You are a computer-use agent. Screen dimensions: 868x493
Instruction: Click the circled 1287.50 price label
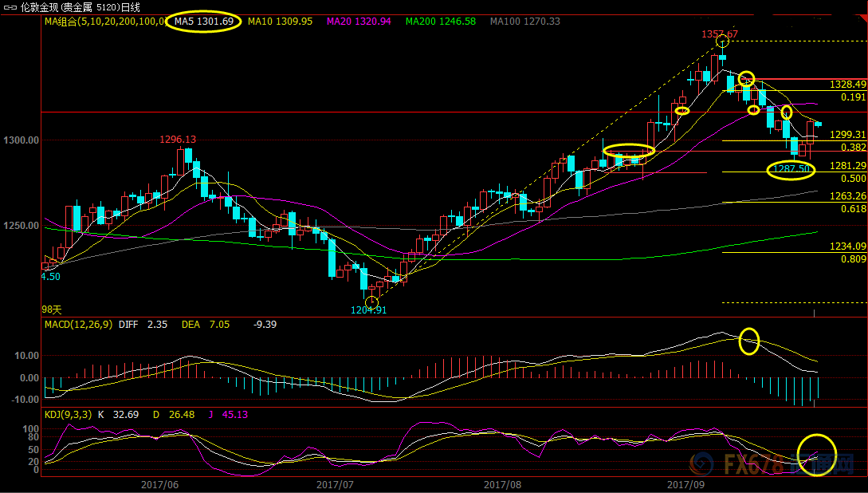[791, 169]
